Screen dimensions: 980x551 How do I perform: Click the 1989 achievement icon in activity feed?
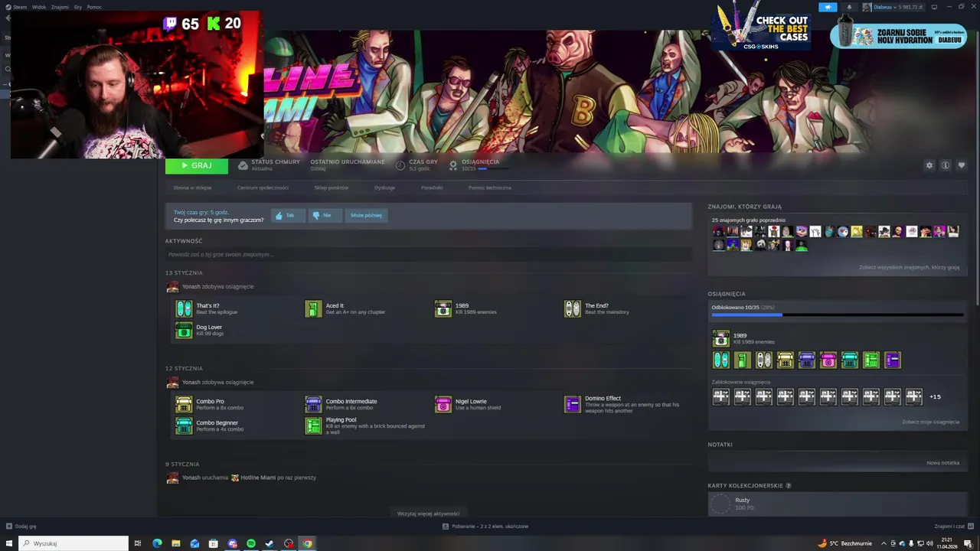point(443,308)
